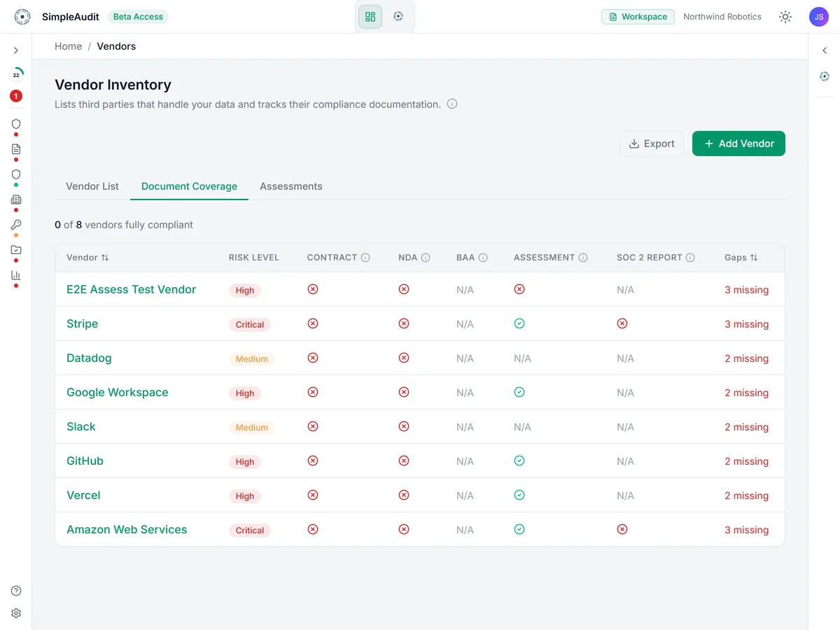Click the Critical risk badge for Stripe

tap(250, 325)
